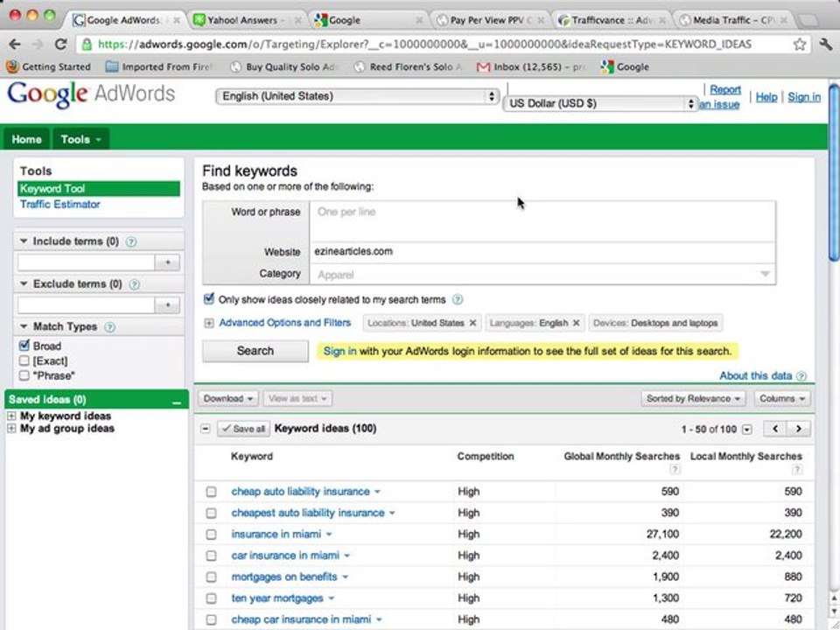Tick the checkbox for 'insurance in miami'
The width and height of the screenshot is (840, 630).
(212, 535)
